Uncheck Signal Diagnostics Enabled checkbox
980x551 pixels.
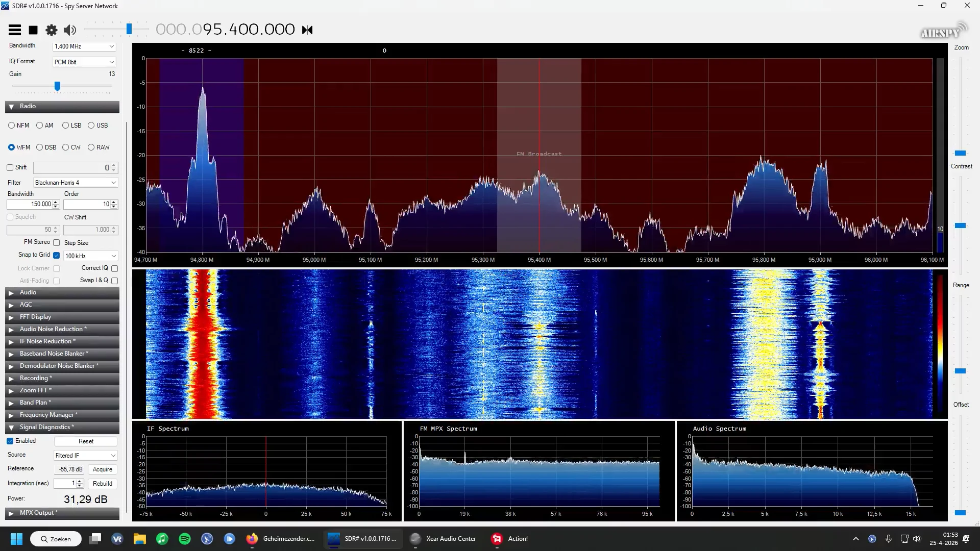pyautogui.click(x=10, y=441)
